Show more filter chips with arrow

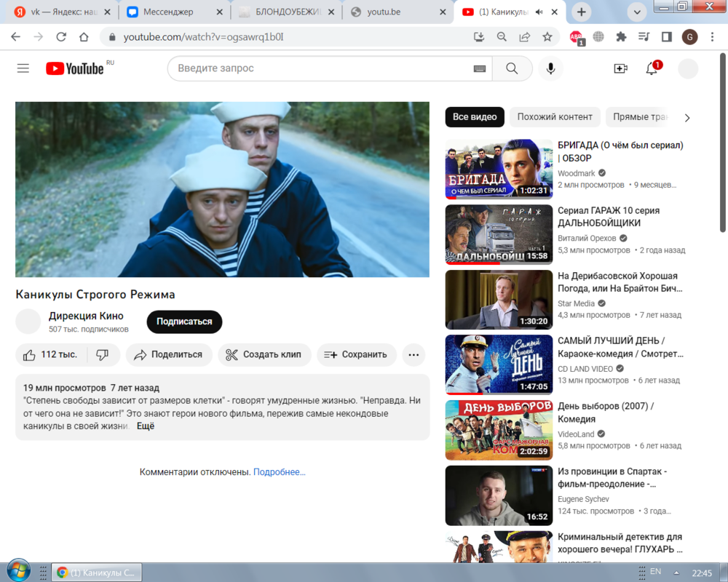687,118
